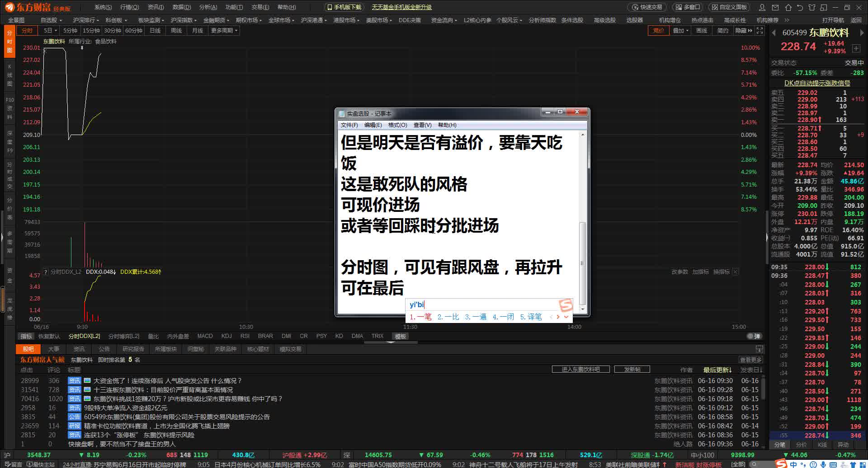Expand toolbar overflow double chevron
This screenshot has height=468, width=868.
pyautogui.click(x=787, y=20)
